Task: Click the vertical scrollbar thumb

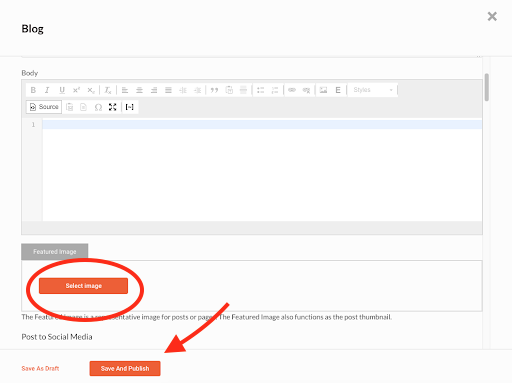Action: (487, 87)
